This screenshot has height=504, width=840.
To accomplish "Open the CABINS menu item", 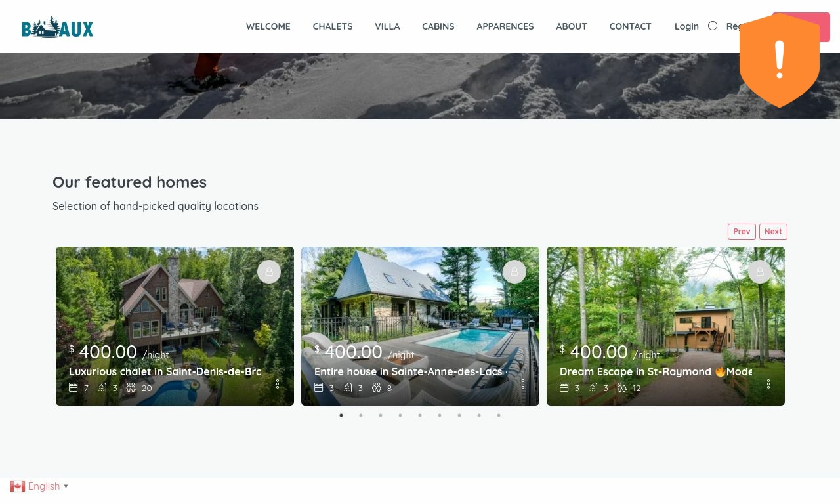I will (x=438, y=26).
